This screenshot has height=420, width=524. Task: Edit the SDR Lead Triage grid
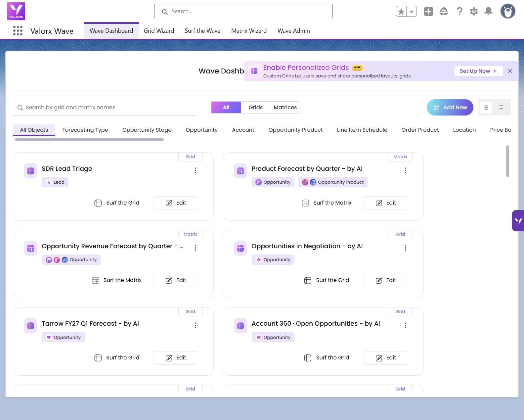point(176,203)
